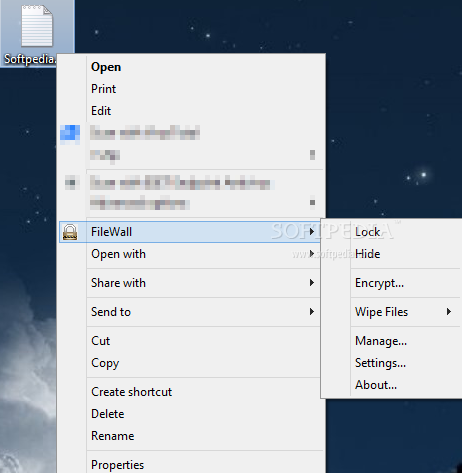This screenshot has height=473, width=462.
Task: Choose Encrypt... in FileWall submenu
Action: pyautogui.click(x=392, y=283)
